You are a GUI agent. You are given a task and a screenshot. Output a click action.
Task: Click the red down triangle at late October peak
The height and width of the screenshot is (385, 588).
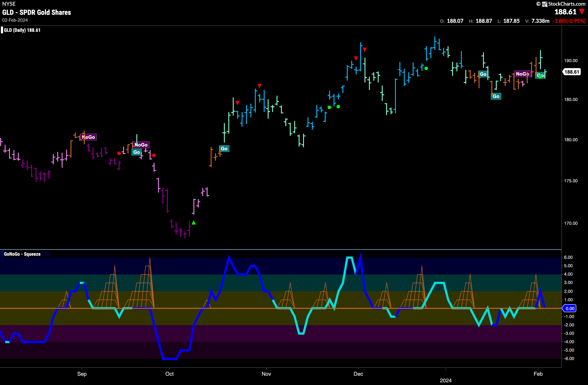tap(260, 86)
